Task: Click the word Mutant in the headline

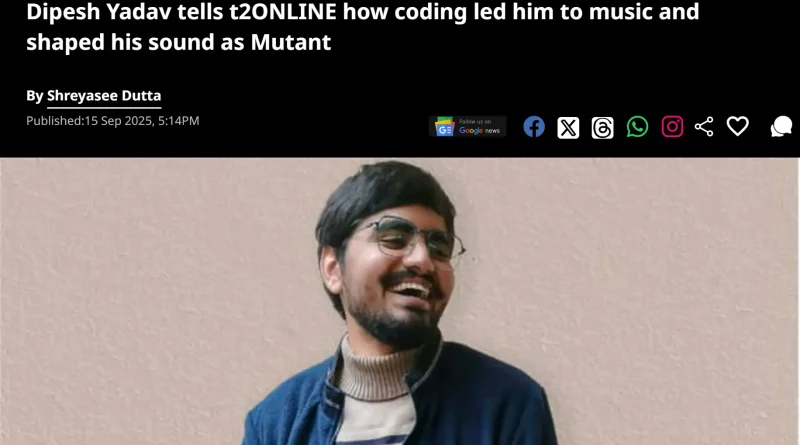Action: click(291, 42)
